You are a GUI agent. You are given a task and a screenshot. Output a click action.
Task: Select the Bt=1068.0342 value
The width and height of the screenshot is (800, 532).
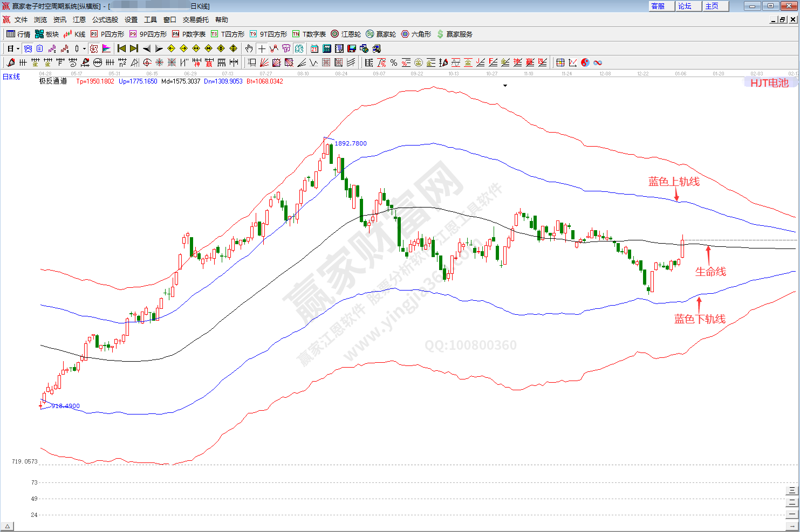265,81
